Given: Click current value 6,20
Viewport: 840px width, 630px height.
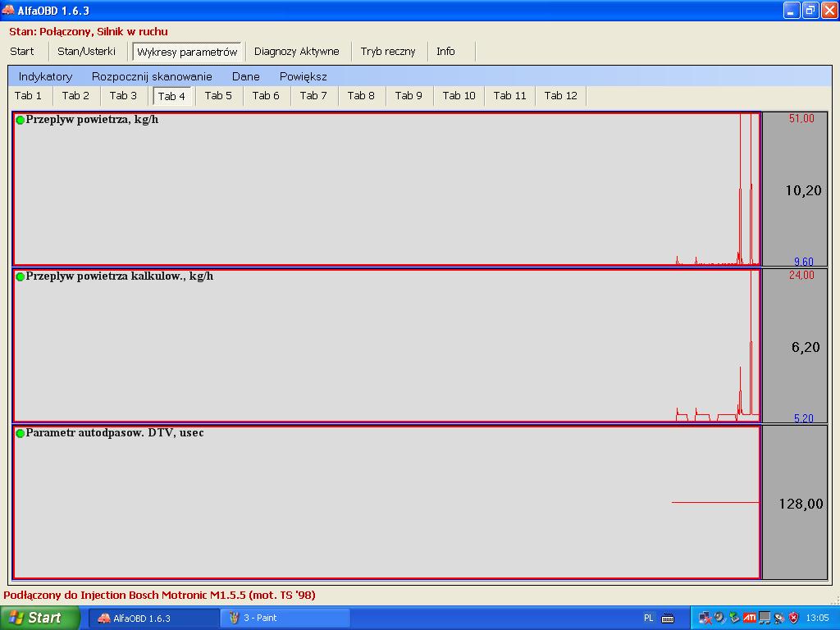Looking at the screenshot, I should 806,347.
